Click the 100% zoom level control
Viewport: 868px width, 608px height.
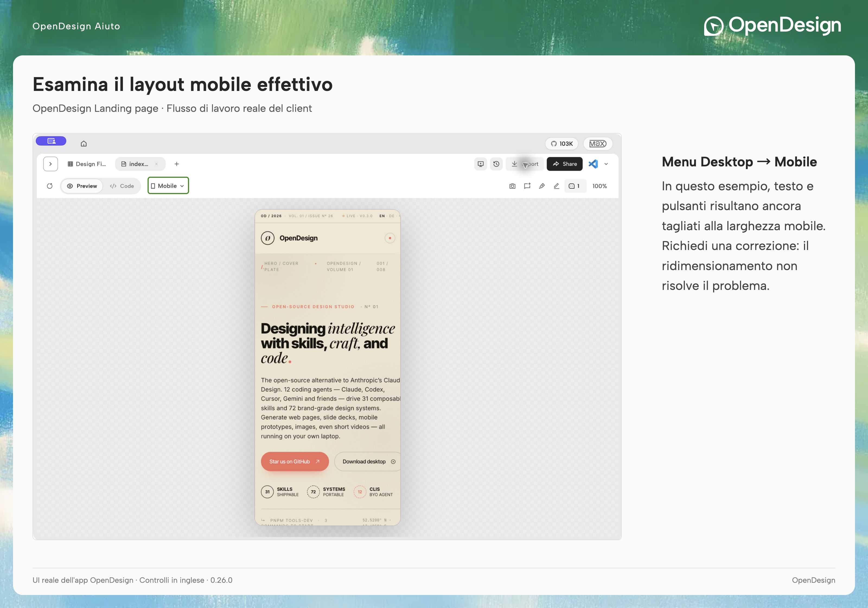point(599,186)
